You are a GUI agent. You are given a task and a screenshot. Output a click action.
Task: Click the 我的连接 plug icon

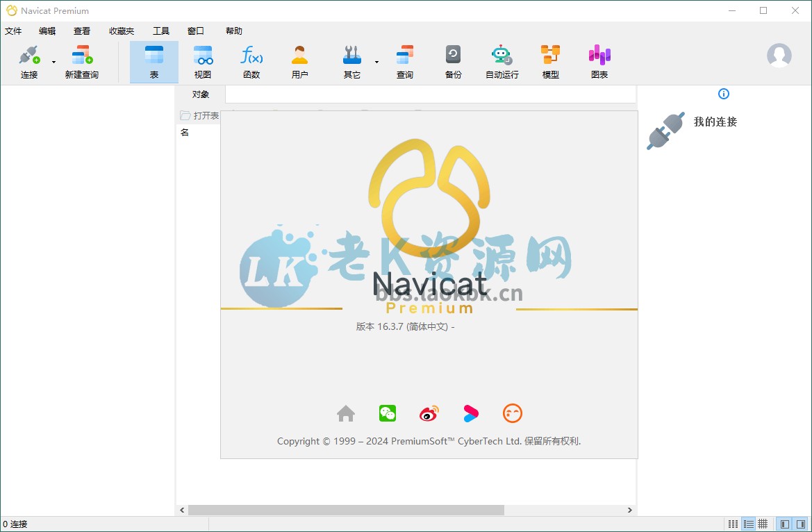pyautogui.click(x=665, y=131)
